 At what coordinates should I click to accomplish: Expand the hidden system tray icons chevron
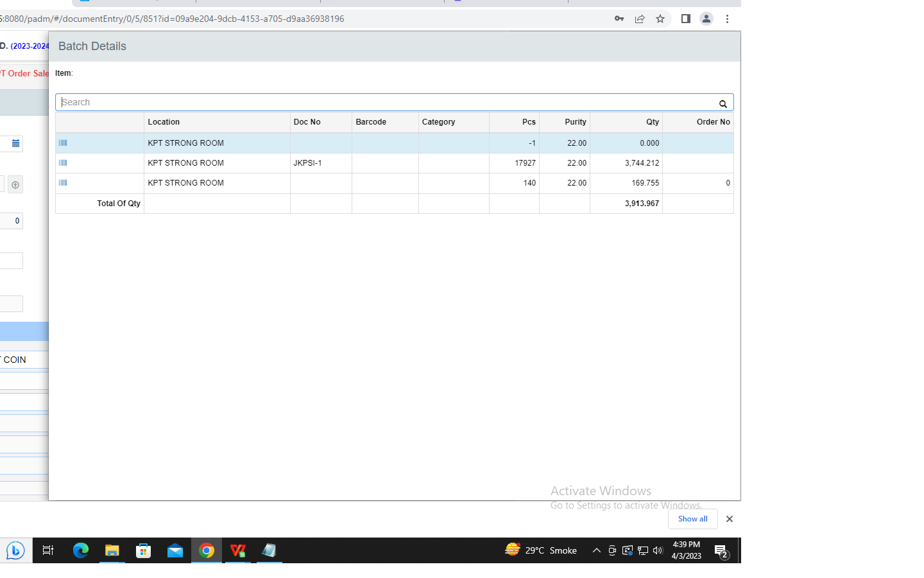596,550
